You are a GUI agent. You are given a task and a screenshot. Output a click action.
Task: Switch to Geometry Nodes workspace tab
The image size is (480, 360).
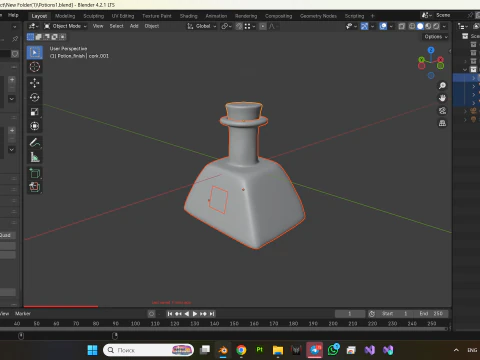(318, 16)
